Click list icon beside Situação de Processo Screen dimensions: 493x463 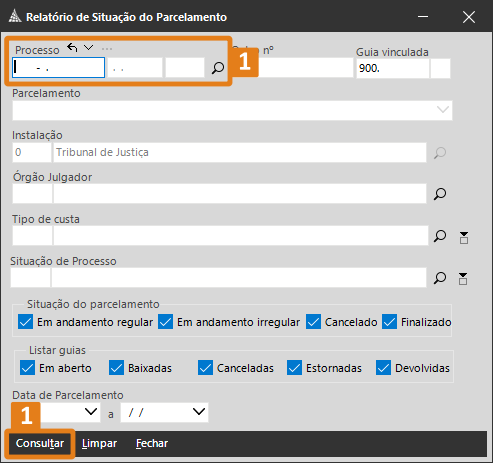[463, 279]
